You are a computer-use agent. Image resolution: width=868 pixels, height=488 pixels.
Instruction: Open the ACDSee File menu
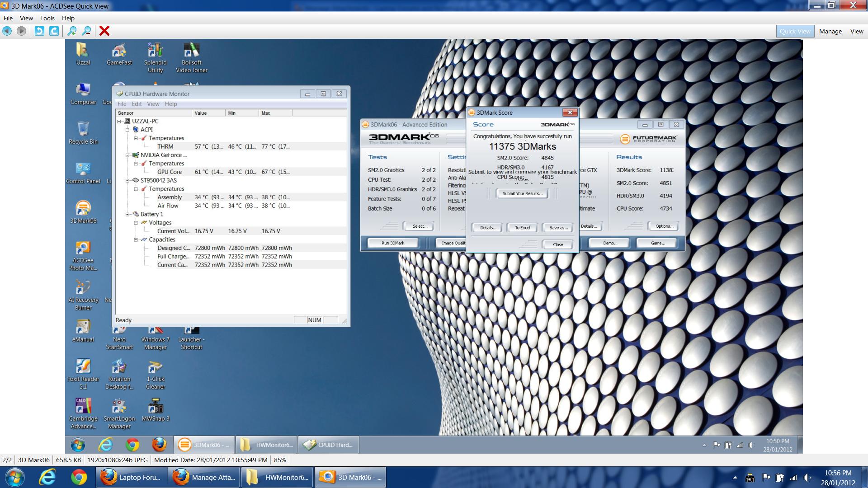point(8,18)
